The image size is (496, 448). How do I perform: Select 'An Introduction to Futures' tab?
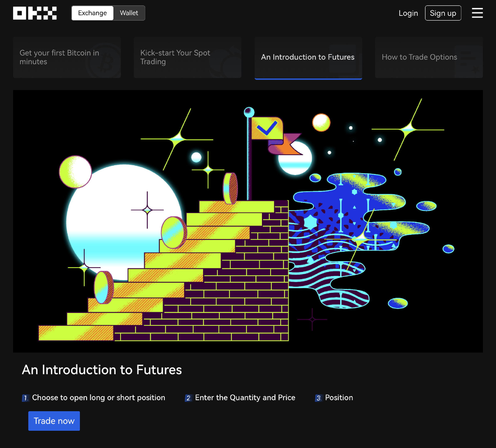tap(308, 57)
